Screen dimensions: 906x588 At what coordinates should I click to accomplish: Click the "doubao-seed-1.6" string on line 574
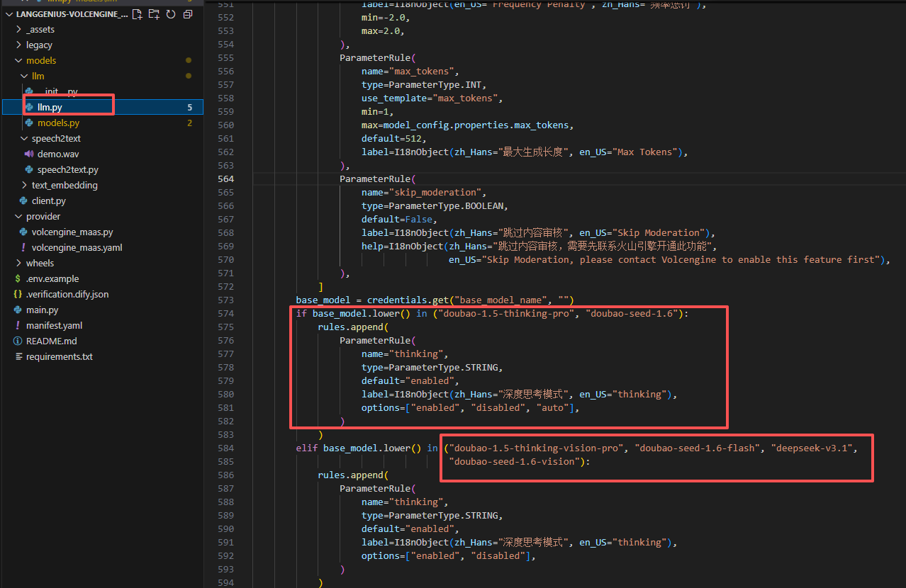[634, 313]
